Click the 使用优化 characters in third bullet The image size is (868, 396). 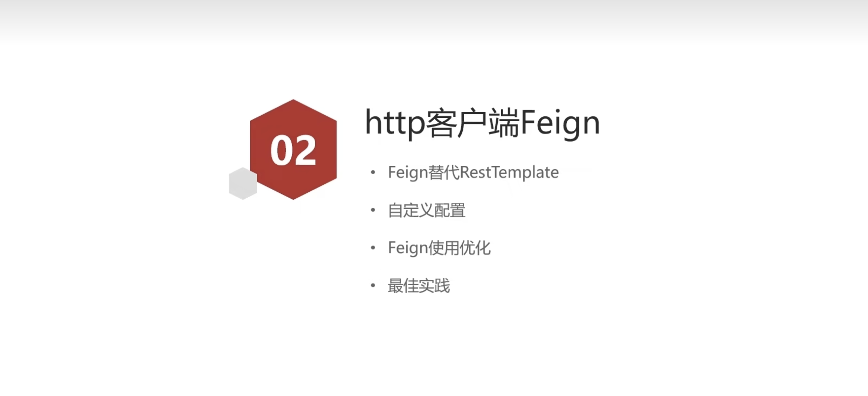point(459,248)
